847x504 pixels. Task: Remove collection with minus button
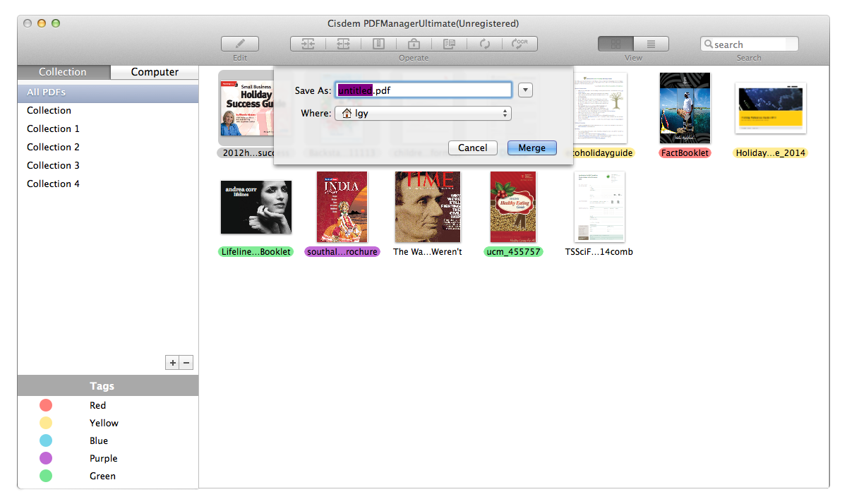point(186,363)
